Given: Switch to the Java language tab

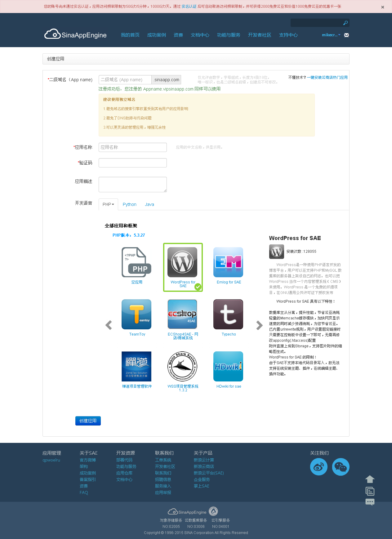Looking at the screenshot, I should click(149, 204).
